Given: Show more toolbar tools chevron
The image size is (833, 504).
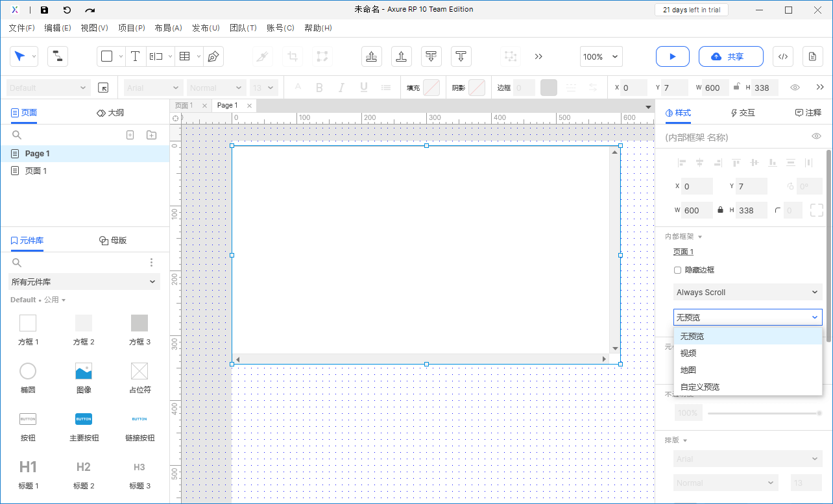Looking at the screenshot, I should (x=538, y=56).
